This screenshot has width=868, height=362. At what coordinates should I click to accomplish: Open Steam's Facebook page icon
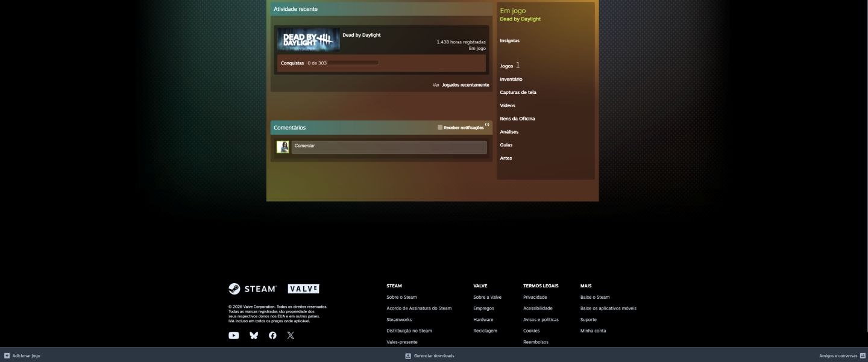pos(272,335)
